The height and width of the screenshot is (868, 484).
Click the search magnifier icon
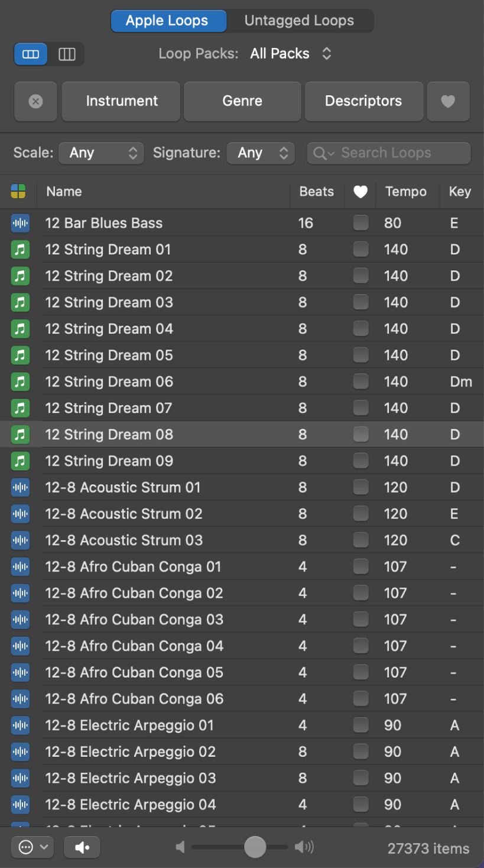pyautogui.click(x=320, y=153)
